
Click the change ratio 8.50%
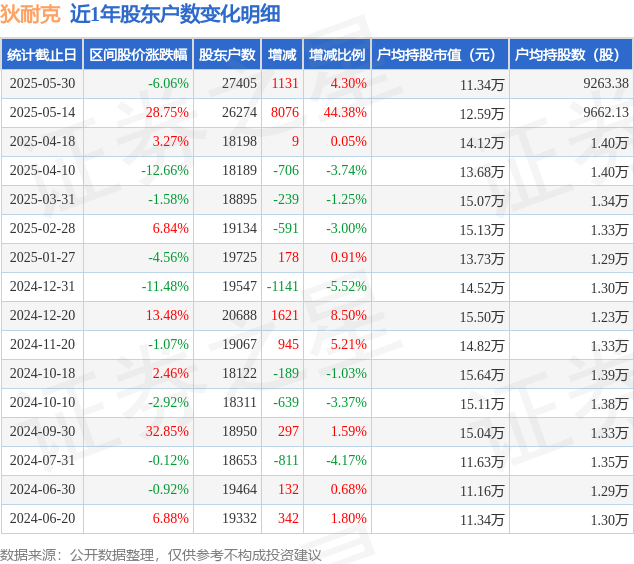click(x=349, y=315)
